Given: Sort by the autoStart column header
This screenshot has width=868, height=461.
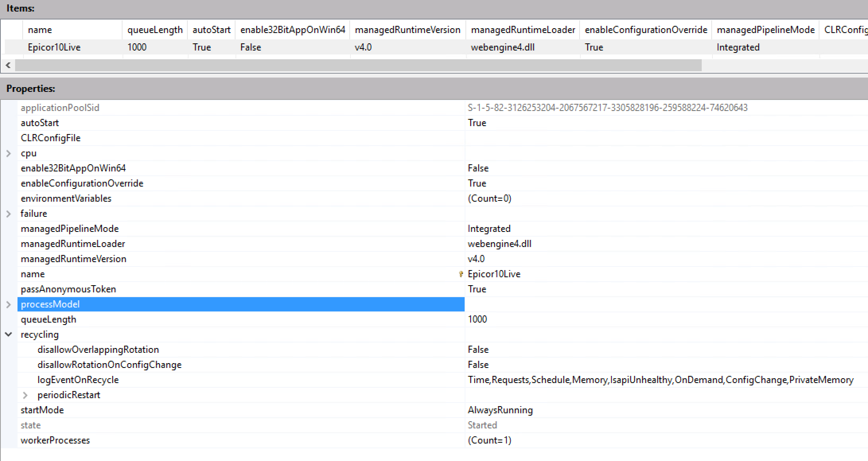Looking at the screenshot, I should click(x=212, y=30).
